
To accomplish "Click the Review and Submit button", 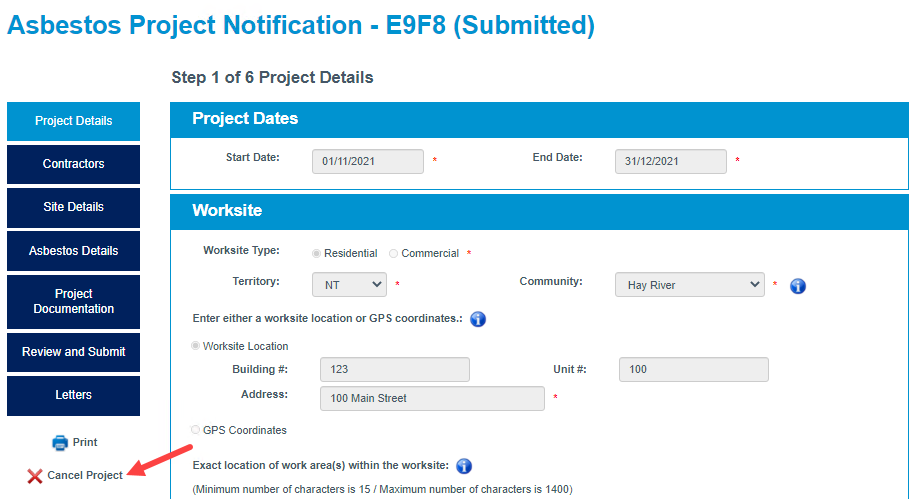I will (x=74, y=352).
